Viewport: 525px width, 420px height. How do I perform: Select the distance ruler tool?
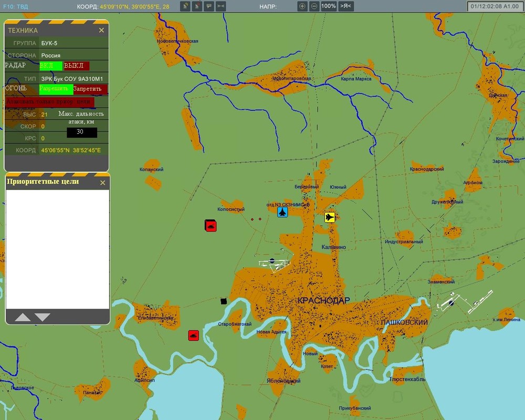[x=220, y=6]
